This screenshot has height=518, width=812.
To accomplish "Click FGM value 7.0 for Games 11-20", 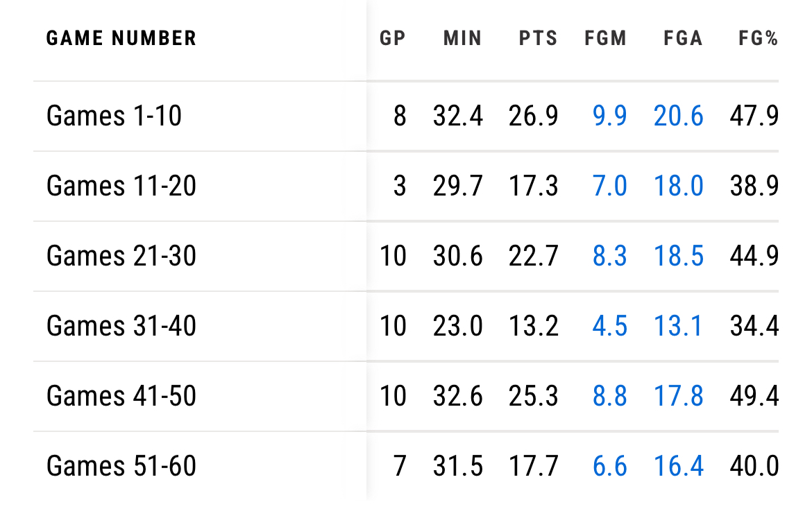I will click(x=610, y=186).
